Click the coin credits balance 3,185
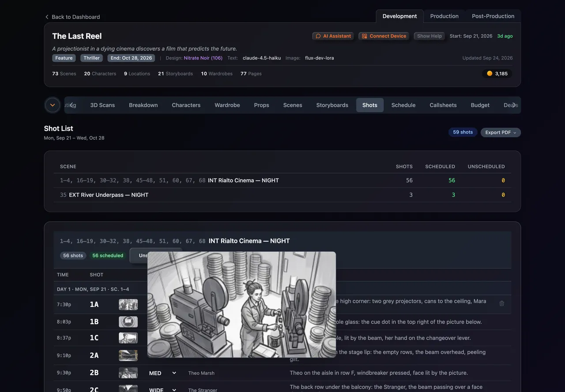The width and height of the screenshot is (565, 392). pos(497,74)
